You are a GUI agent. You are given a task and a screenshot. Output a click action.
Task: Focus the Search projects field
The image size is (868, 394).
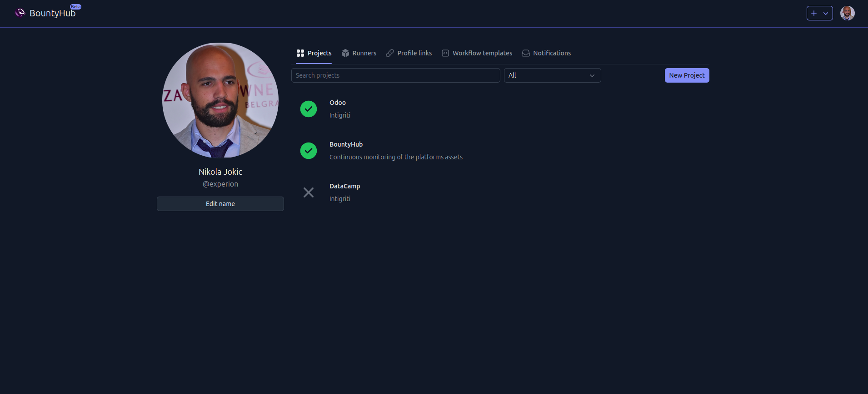396,75
